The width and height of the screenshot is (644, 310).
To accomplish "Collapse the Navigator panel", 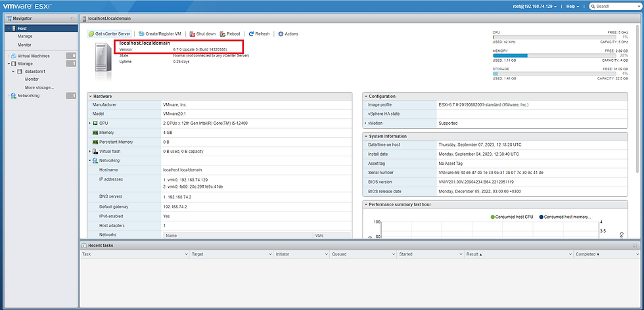I will tap(72, 18).
